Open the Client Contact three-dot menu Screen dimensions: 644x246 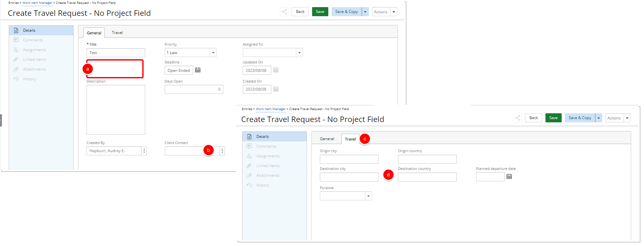(x=222, y=151)
